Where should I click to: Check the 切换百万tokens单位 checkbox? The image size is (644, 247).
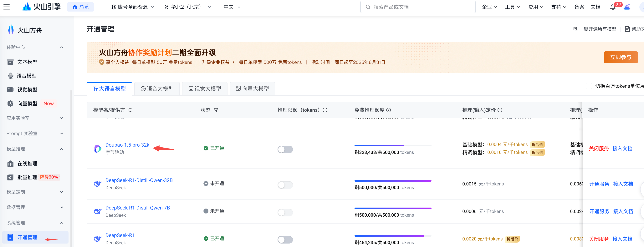(589, 86)
